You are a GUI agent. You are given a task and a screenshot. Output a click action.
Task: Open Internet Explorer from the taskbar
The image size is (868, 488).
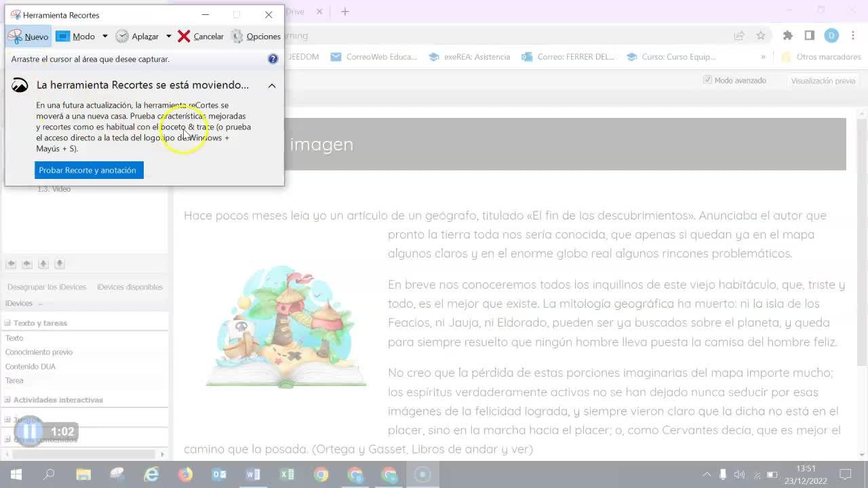click(151, 474)
